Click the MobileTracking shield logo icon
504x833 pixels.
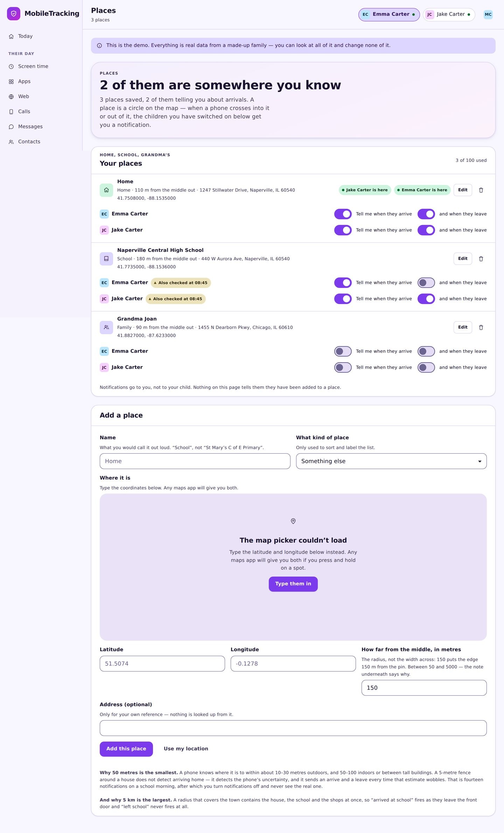(14, 14)
